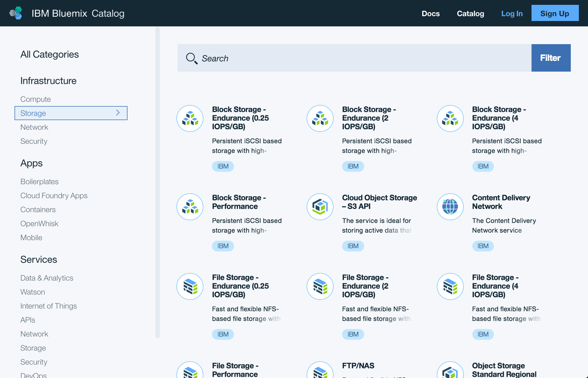This screenshot has width=588, height=378.
Task: Select Watson under Services
Action: 33,292
